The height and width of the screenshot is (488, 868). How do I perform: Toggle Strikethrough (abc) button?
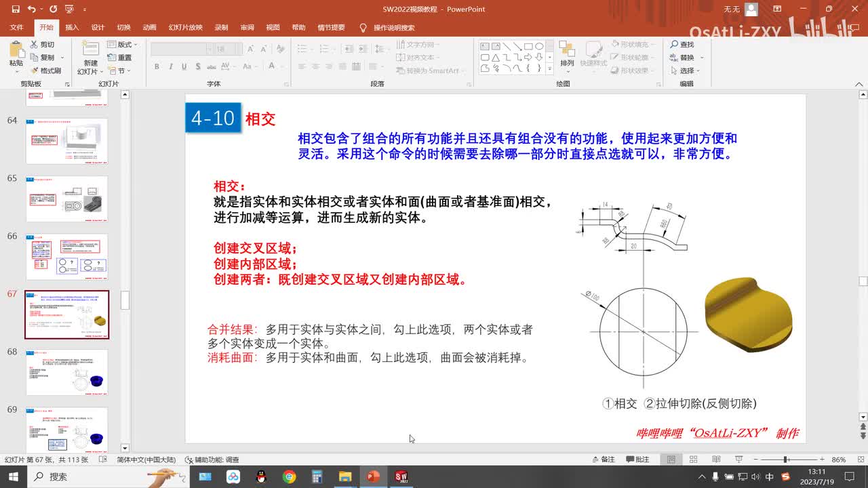[212, 66]
